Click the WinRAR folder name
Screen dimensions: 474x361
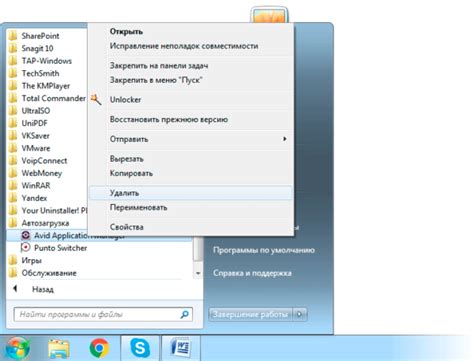point(36,185)
